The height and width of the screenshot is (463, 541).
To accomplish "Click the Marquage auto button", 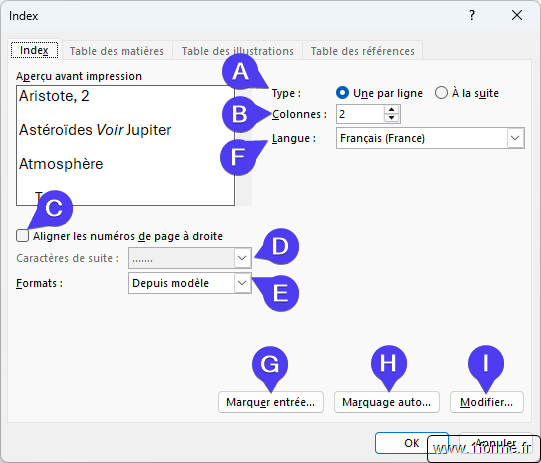I will 386,402.
